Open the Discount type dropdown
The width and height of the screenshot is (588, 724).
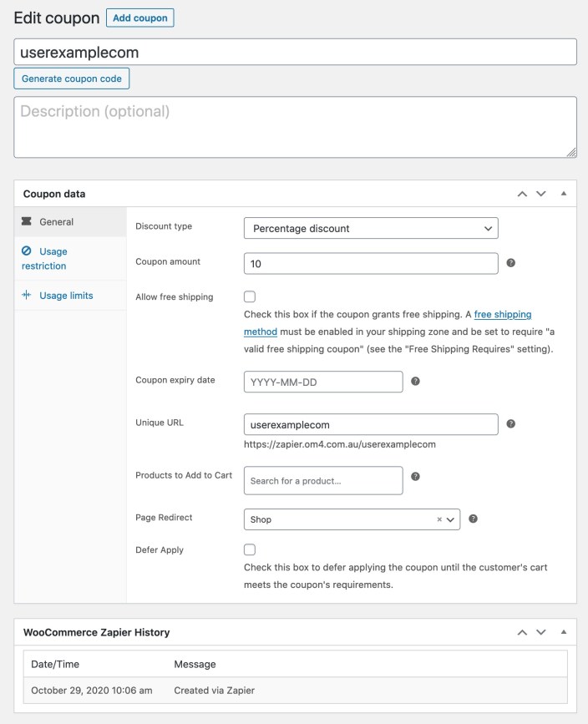point(371,227)
